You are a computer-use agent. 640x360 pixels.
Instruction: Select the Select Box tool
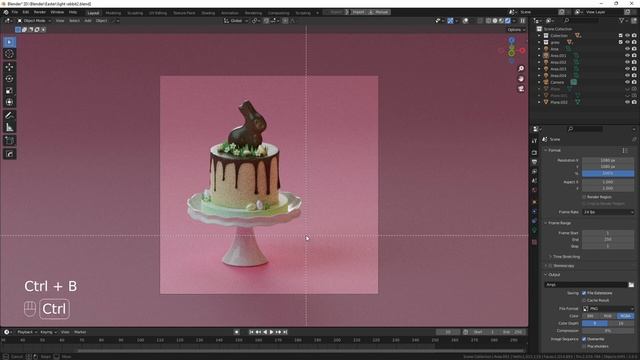click(9, 42)
